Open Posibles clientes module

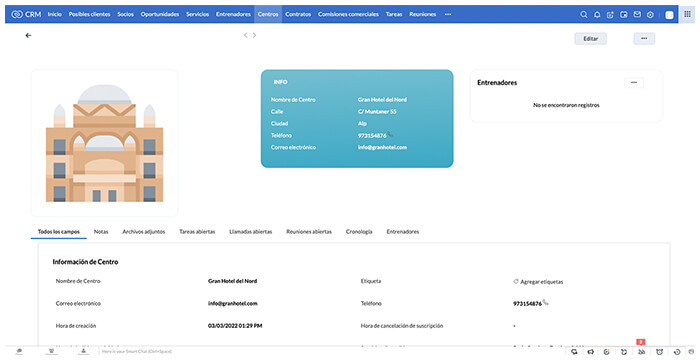pos(89,14)
